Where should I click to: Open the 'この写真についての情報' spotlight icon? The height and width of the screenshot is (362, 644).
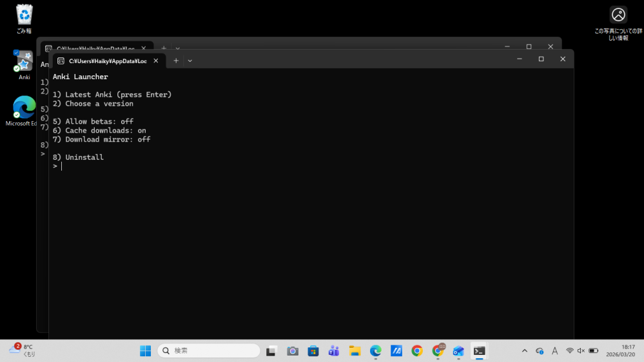pos(618,15)
